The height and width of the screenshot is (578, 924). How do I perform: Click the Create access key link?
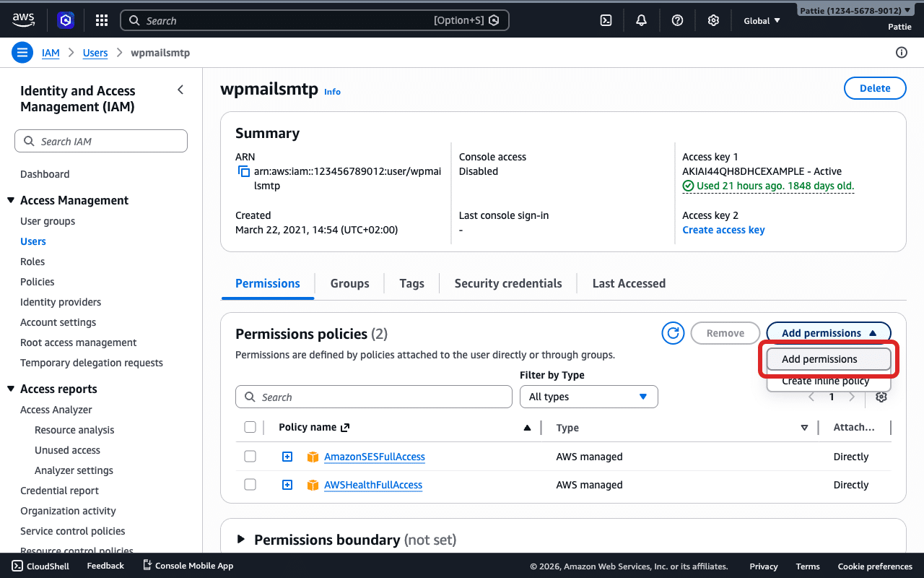[723, 230]
